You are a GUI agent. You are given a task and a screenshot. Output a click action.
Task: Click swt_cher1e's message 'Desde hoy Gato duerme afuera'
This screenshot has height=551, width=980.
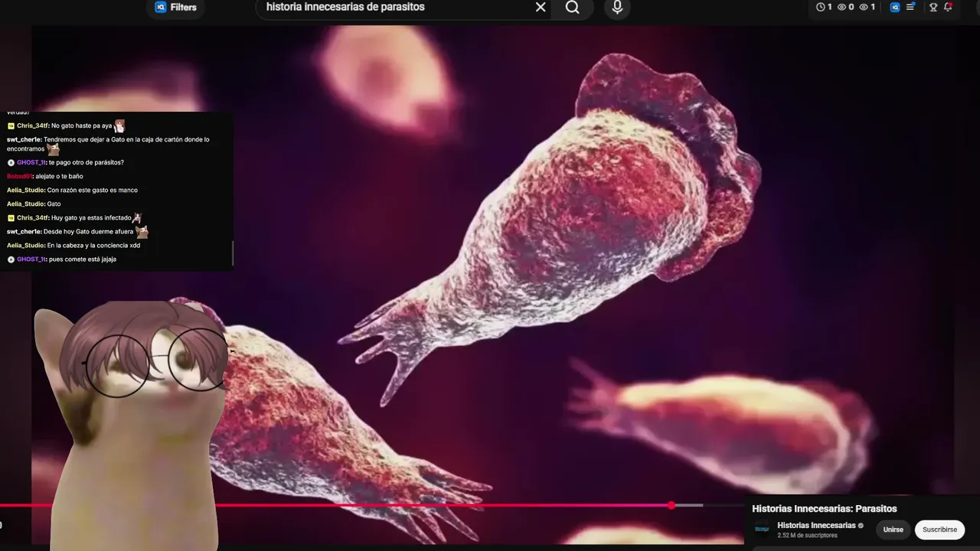pos(89,232)
